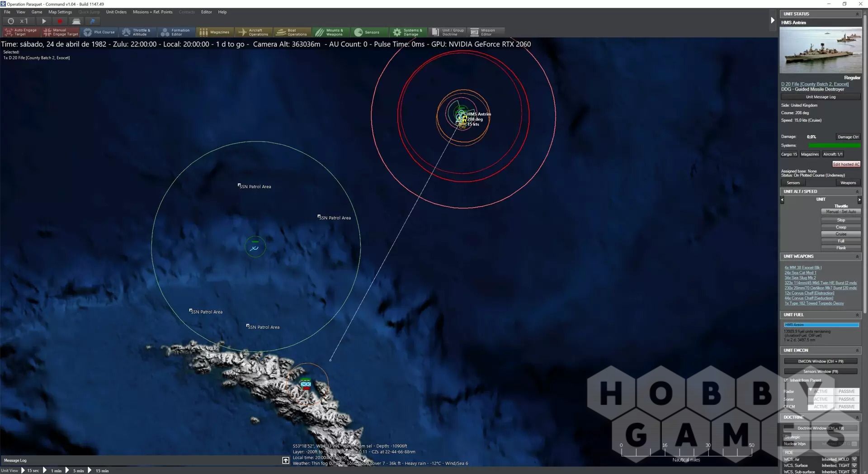The width and height of the screenshot is (868, 474).
Task: Open Aircraft Operations
Action: [254, 32]
